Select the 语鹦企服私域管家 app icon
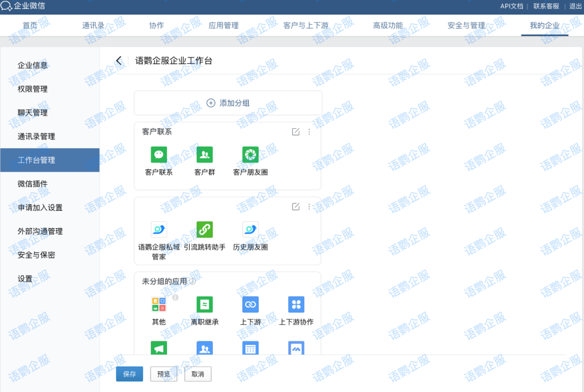Viewport: 584px width, 392px height. click(158, 229)
